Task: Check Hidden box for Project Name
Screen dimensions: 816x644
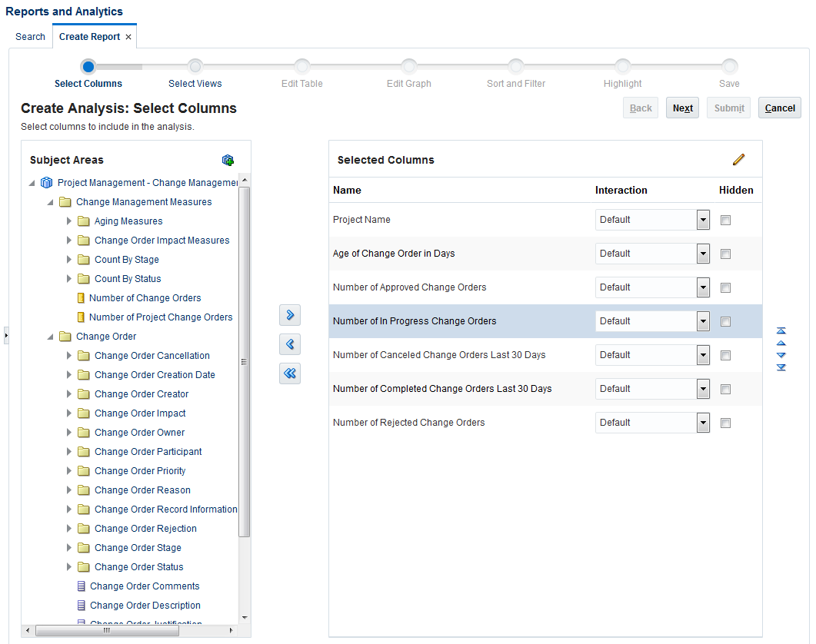Action: [x=725, y=221]
